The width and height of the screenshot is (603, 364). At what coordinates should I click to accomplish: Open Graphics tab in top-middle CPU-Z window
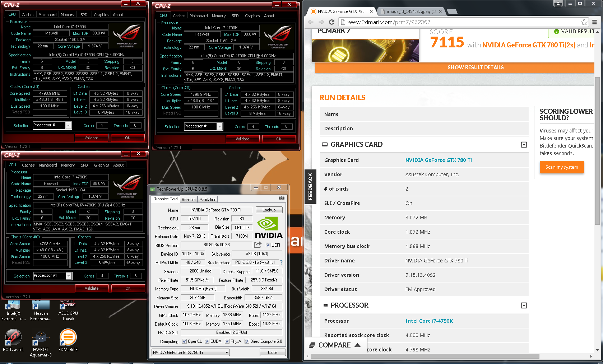click(x=252, y=16)
